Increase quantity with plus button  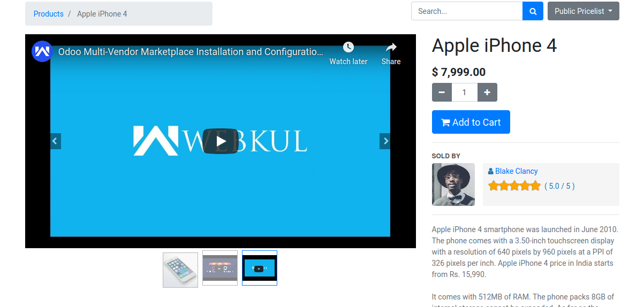(487, 93)
